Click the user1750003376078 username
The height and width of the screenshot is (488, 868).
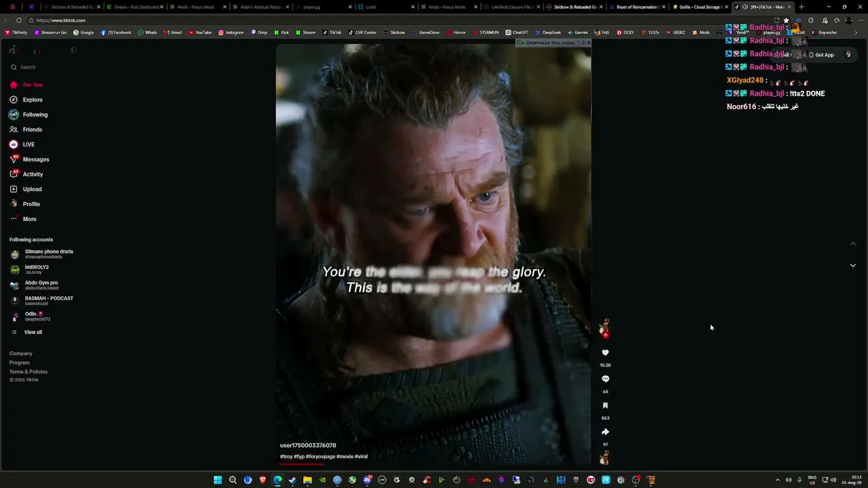coord(308,445)
